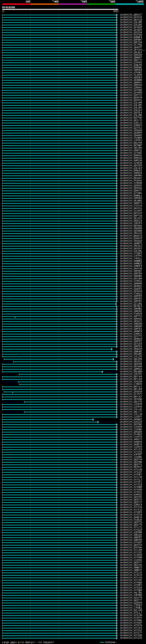Select the UniRef100_P14963 label
Viewport: 146px width, 644px height.
click(x=131, y=434)
